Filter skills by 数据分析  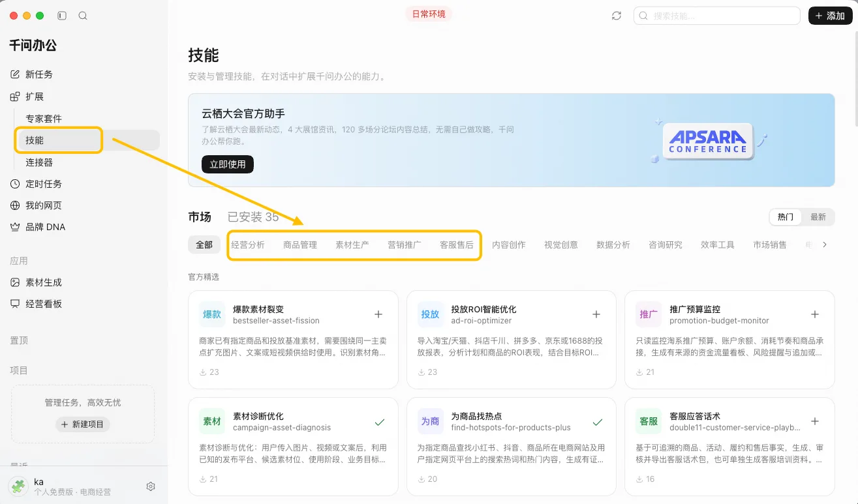(613, 245)
